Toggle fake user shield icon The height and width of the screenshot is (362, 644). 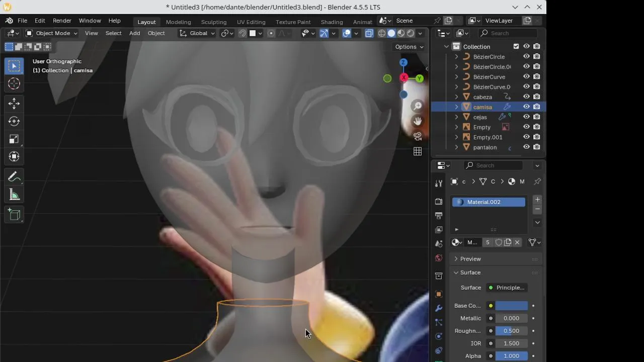pos(499,242)
